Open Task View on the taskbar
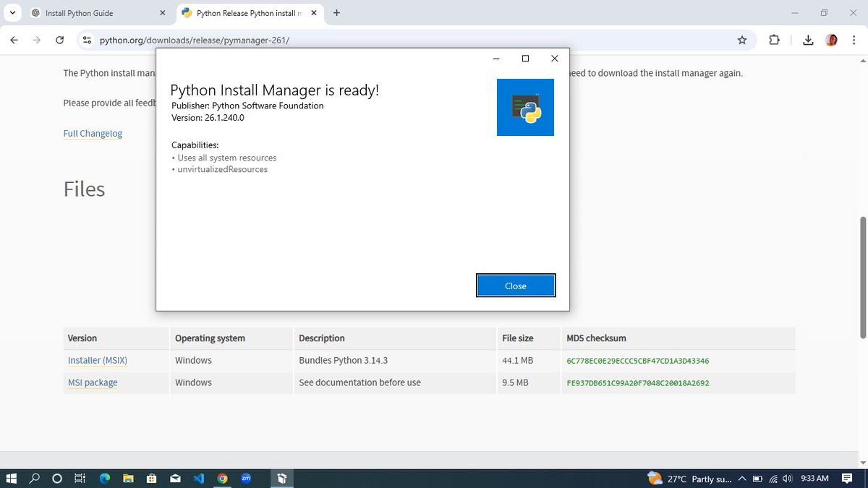 (80, 479)
